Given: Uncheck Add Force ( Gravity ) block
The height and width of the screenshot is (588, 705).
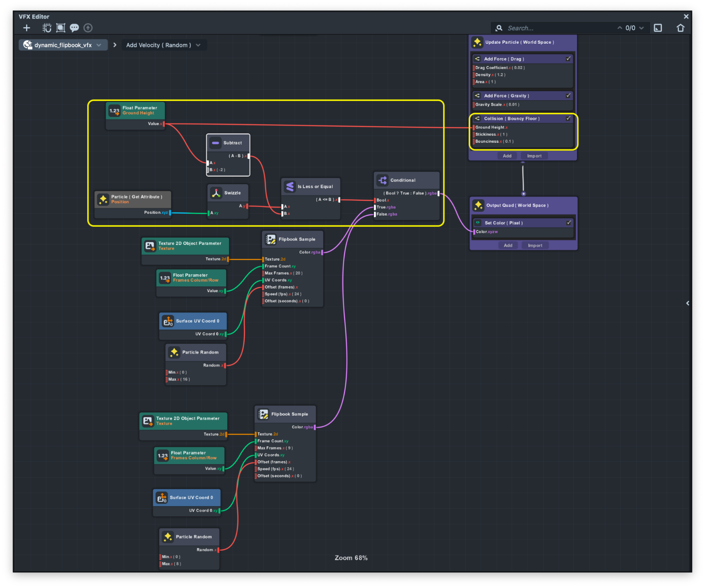Looking at the screenshot, I should [568, 96].
